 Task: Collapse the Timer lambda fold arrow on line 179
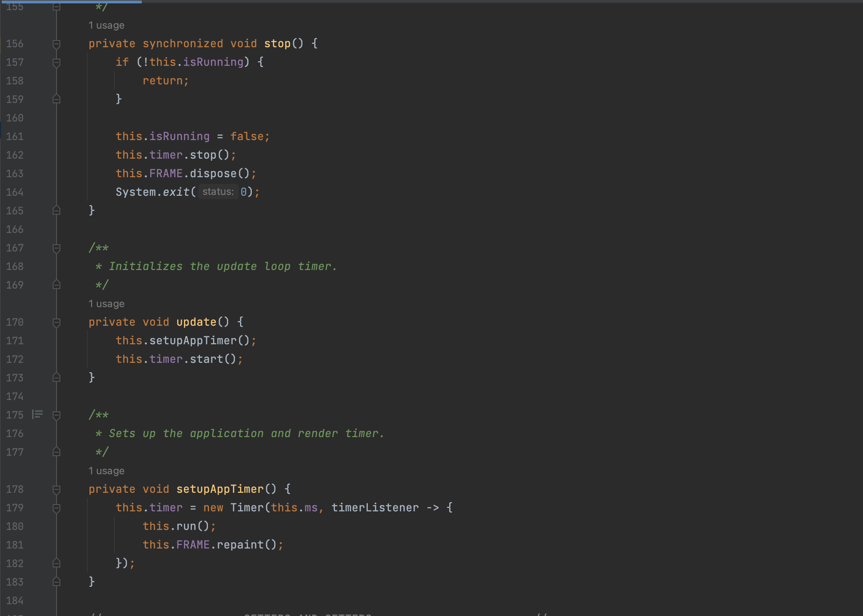click(56, 508)
